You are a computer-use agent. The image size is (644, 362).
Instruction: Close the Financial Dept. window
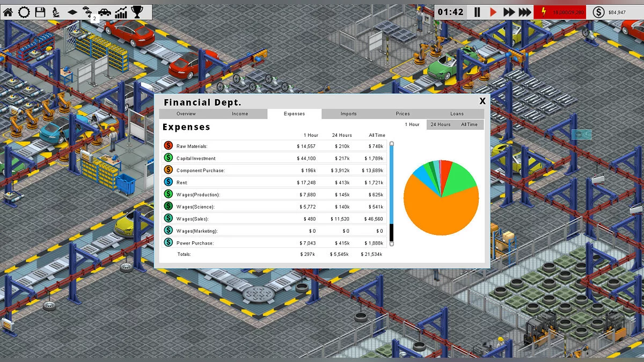(x=482, y=101)
